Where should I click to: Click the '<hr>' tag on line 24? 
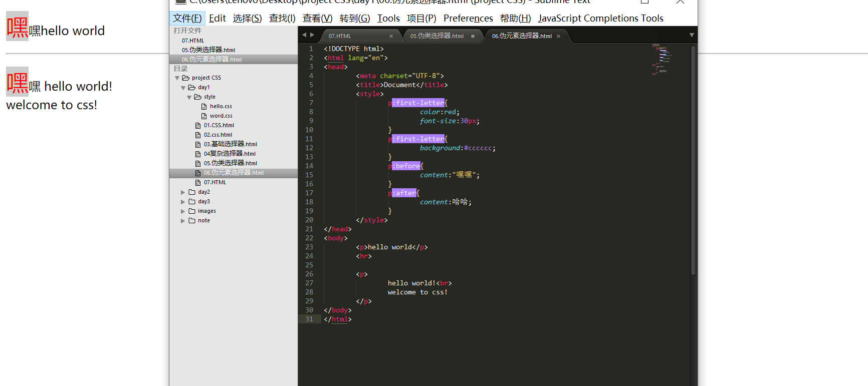pos(364,256)
